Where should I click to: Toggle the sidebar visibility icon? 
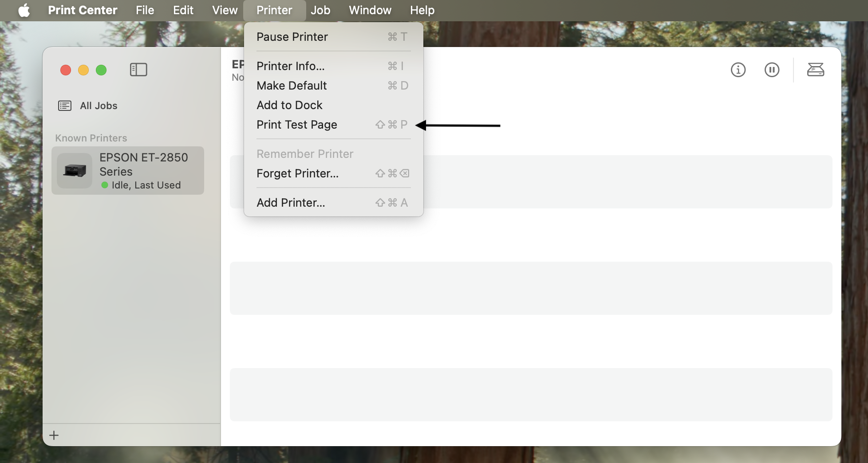click(x=138, y=70)
